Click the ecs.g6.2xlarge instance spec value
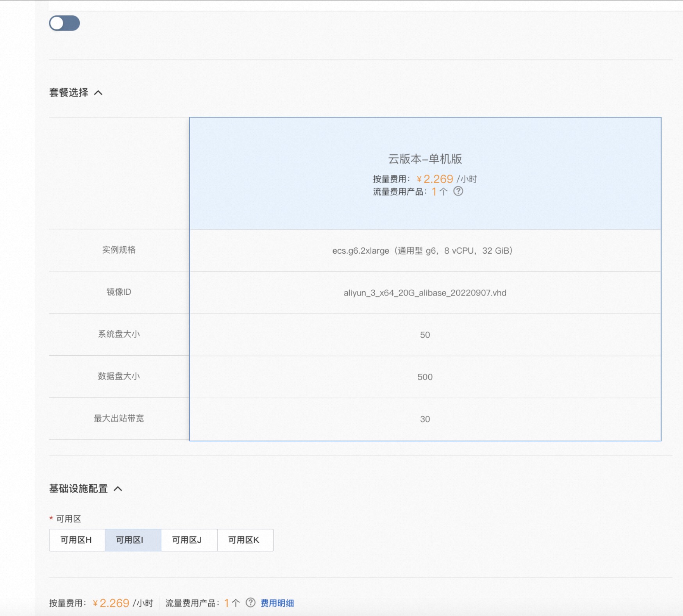683x616 pixels. [422, 251]
